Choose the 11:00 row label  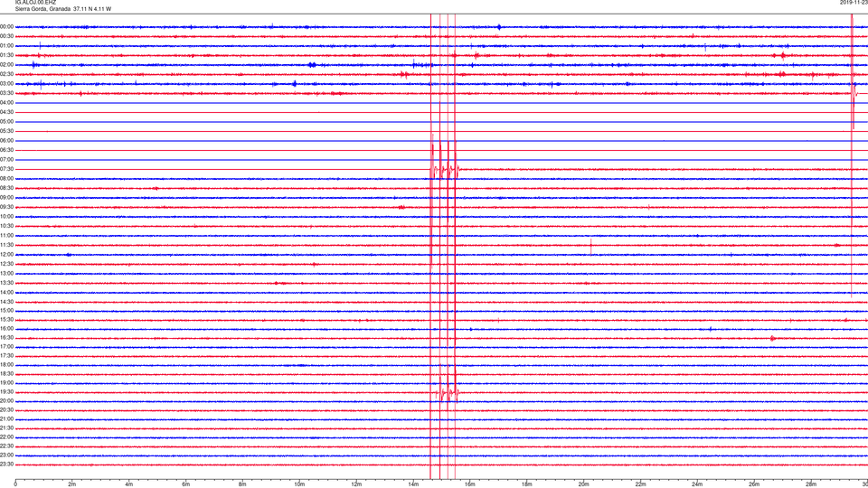[x=7, y=236]
